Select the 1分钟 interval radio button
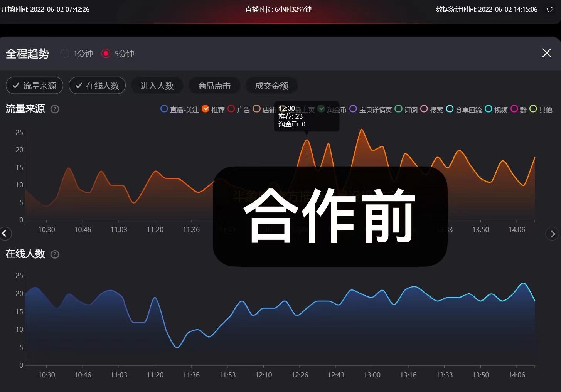561x392 pixels. click(65, 54)
